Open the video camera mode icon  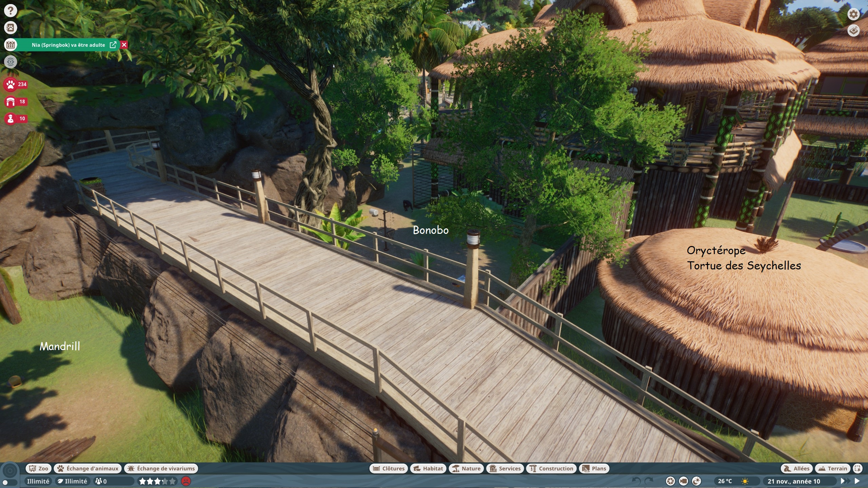click(683, 481)
